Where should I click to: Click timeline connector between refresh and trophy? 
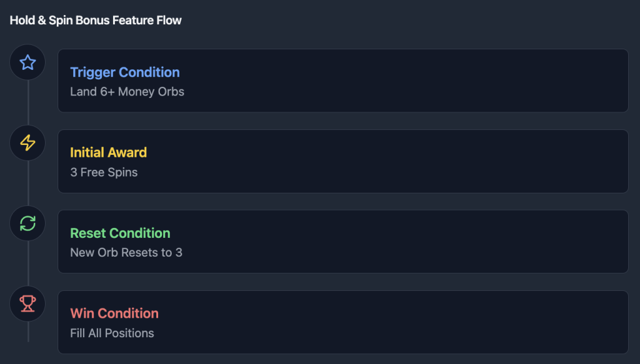tap(27, 263)
